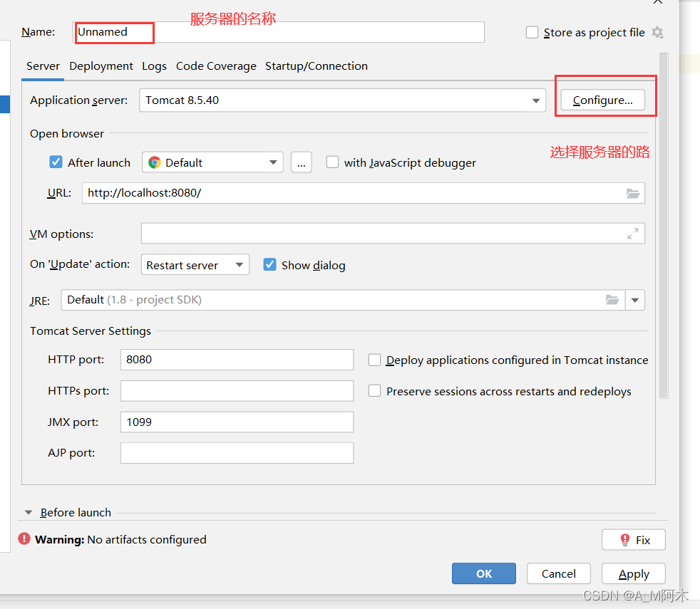The image size is (700, 609).
Task: Click the Name field containing Unnamed
Action: [x=279, y=32]
